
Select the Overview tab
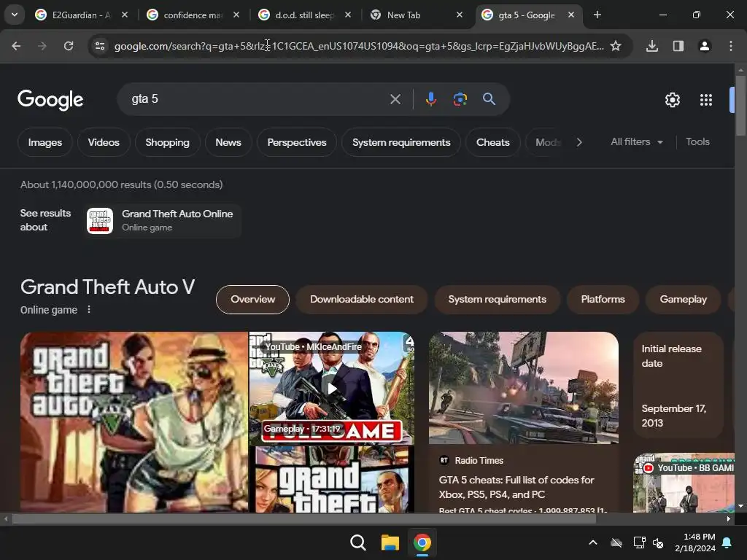(252, 299)
